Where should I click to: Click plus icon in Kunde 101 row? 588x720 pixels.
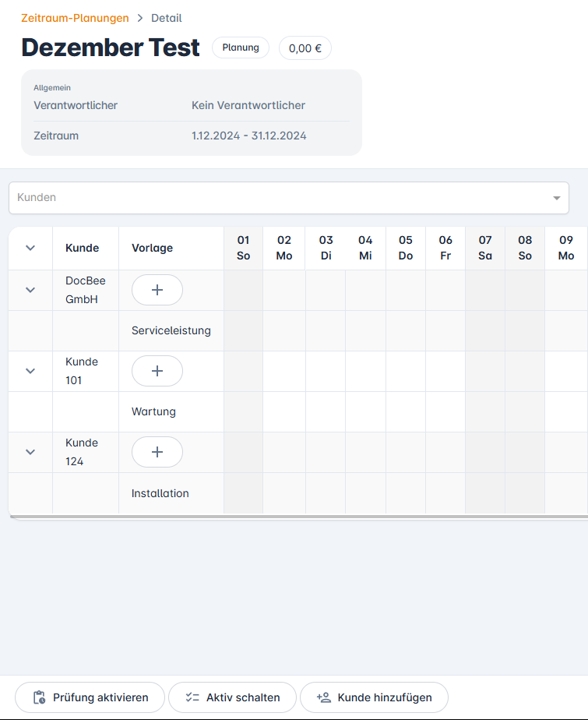tap(157, 371)
